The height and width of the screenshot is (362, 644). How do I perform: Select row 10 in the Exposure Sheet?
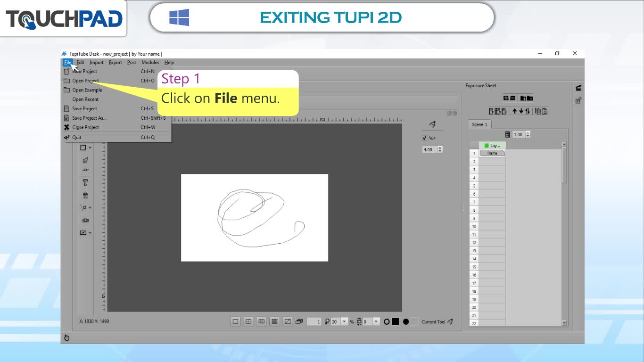(474, 226)
